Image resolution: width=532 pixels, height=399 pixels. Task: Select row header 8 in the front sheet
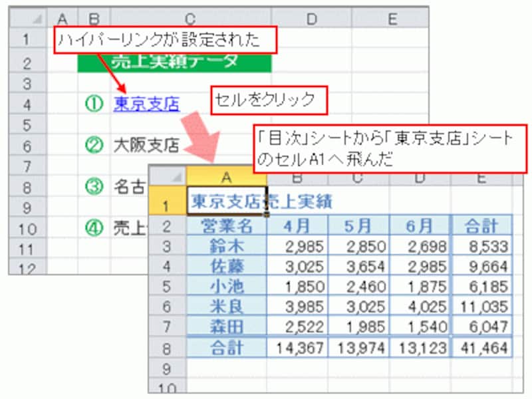click(168, 348)
